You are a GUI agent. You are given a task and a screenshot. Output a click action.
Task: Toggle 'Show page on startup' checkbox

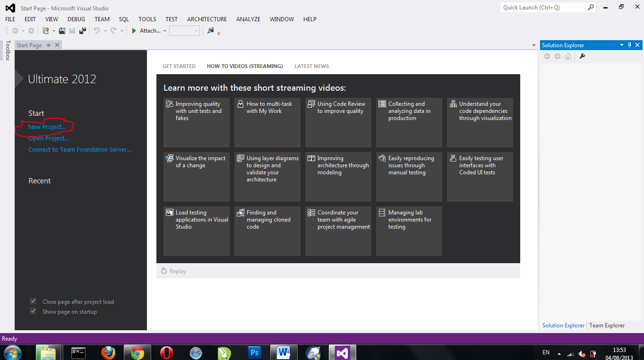click(33, 311)
